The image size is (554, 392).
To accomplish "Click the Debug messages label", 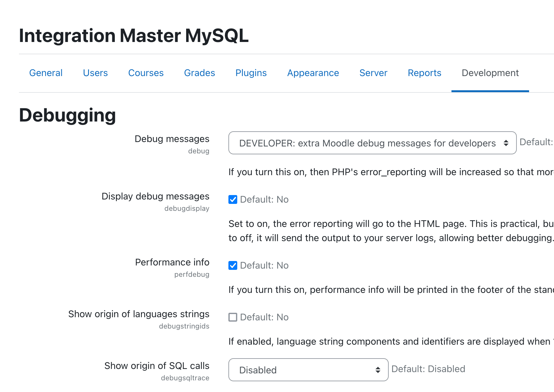I will [172, 139].
